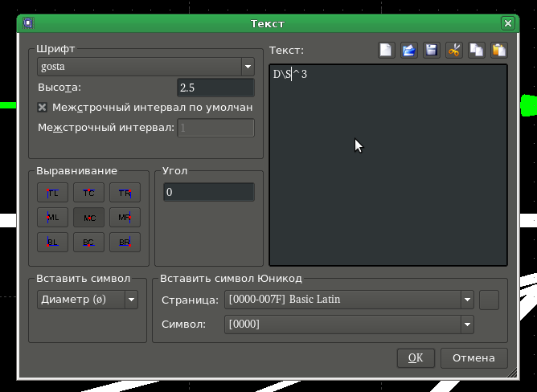The image size is (537, 392).
Task: Click the Высота height field
Action: [215, 88]
